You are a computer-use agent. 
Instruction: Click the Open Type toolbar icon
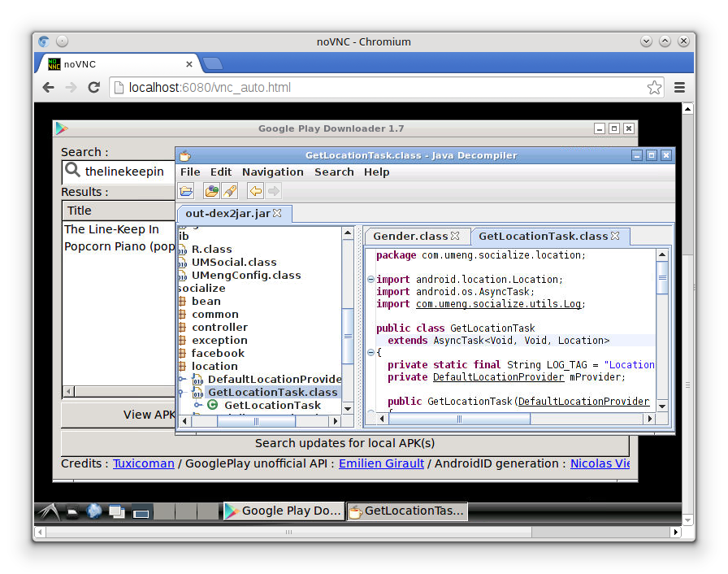[212, 191]
